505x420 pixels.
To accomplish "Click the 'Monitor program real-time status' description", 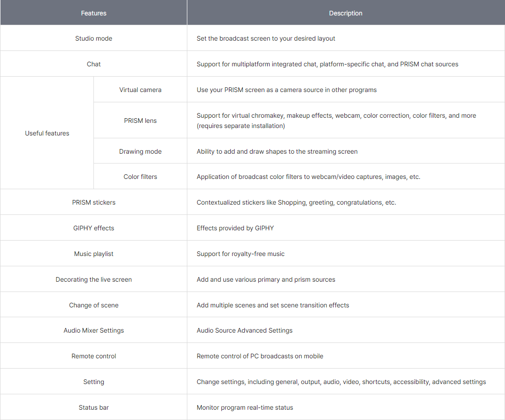I will [x=245, y=407].
